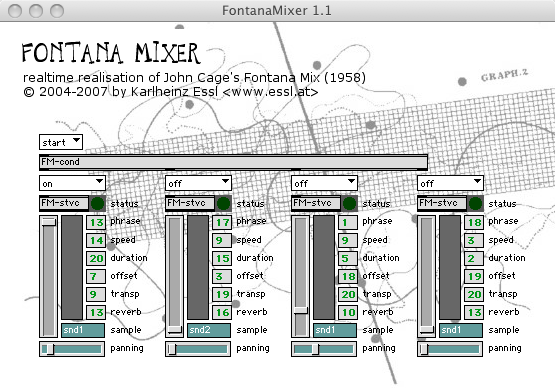Select the first channel's snd1 sample box
This screenshot has height=388, width=555.
pos(83,330)
